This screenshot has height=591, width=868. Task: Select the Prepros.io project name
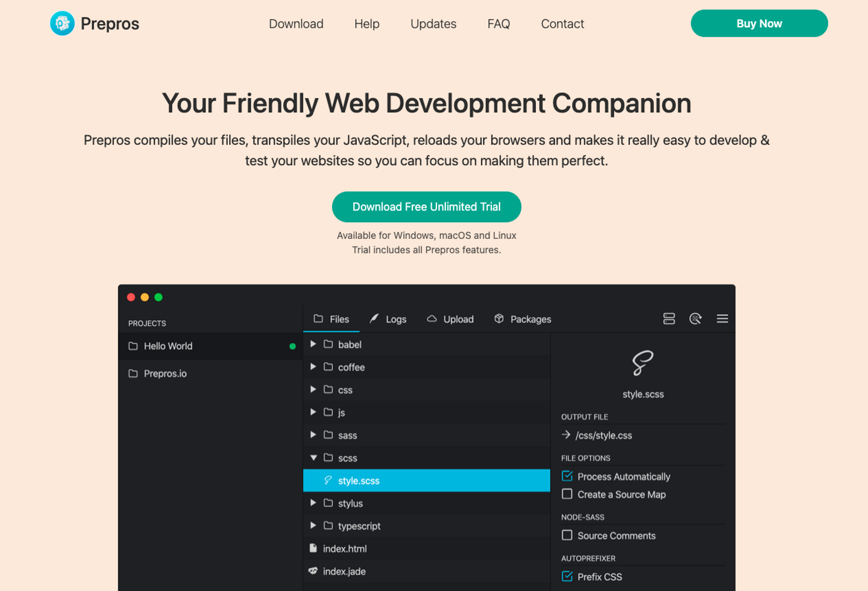click(165, 374)
